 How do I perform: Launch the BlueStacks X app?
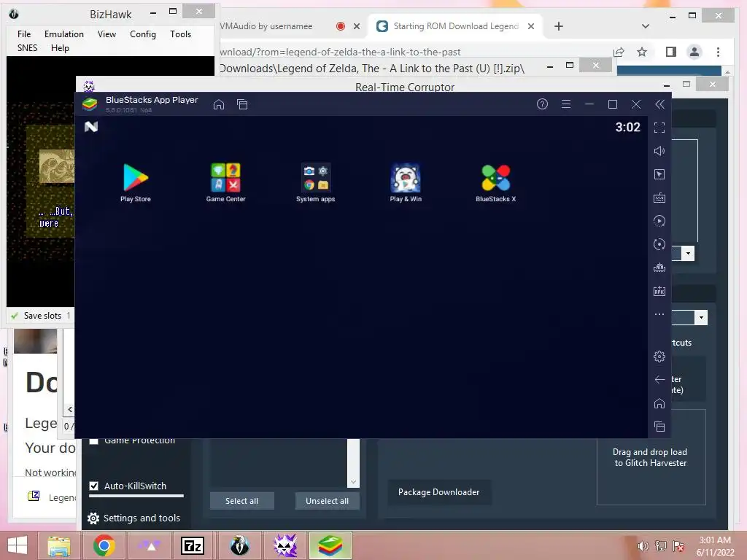point(495,183)
